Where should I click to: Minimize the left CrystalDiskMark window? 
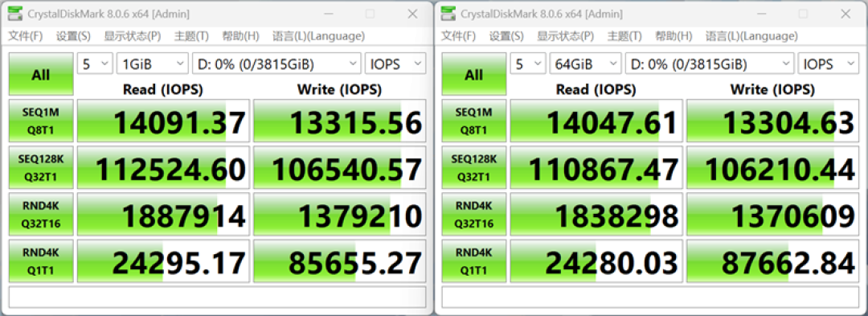[x=328, y=14]
